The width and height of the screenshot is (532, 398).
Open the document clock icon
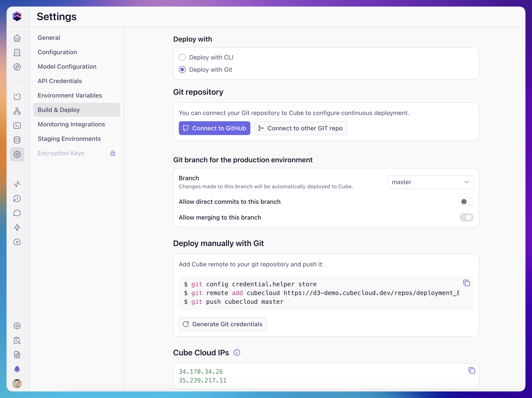pos(17,355)
